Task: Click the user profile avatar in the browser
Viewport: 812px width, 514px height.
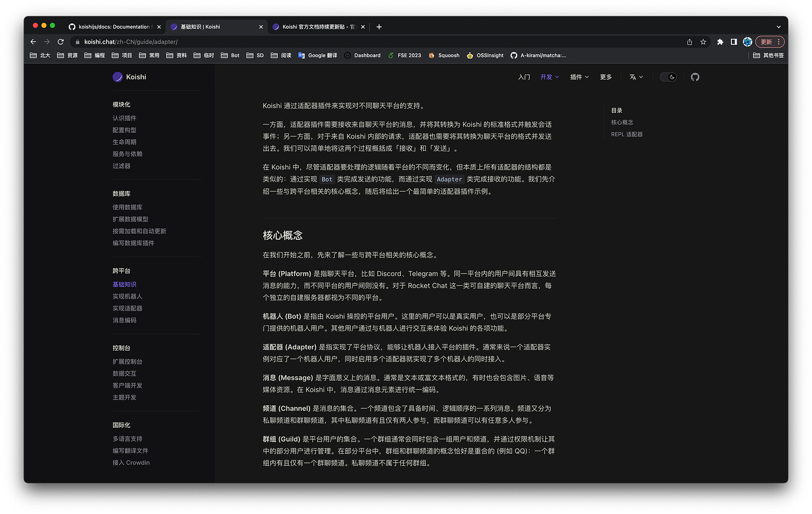Action: click(747, 42)
